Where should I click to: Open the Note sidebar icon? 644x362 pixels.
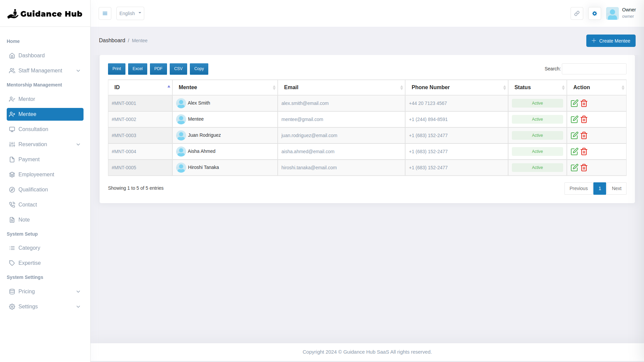(x=12, y=220)
